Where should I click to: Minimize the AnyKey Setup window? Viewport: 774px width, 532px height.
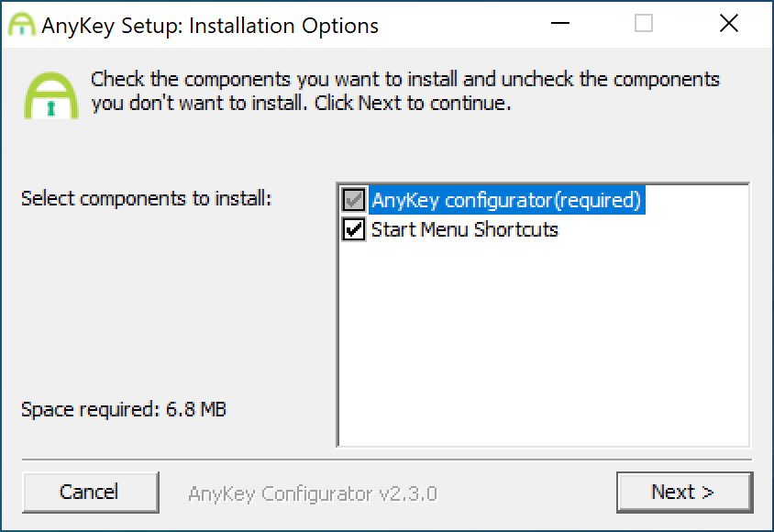[559, 23]
